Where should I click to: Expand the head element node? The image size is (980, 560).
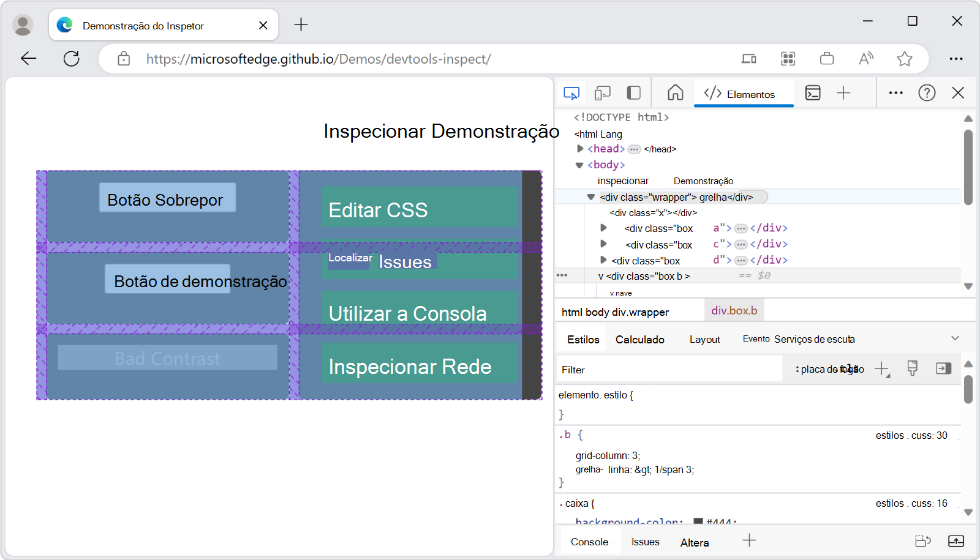[579, 148]
